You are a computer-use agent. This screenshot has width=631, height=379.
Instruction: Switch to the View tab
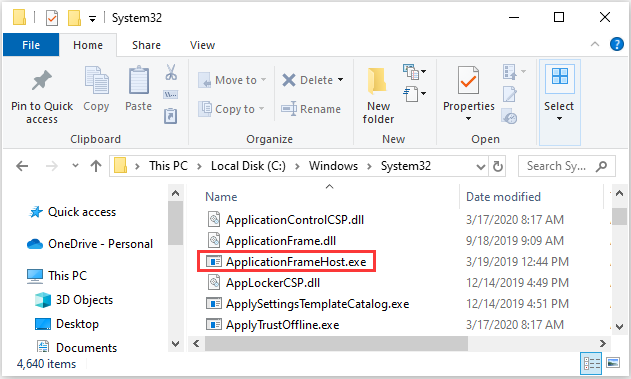click(x=202, y=45)
